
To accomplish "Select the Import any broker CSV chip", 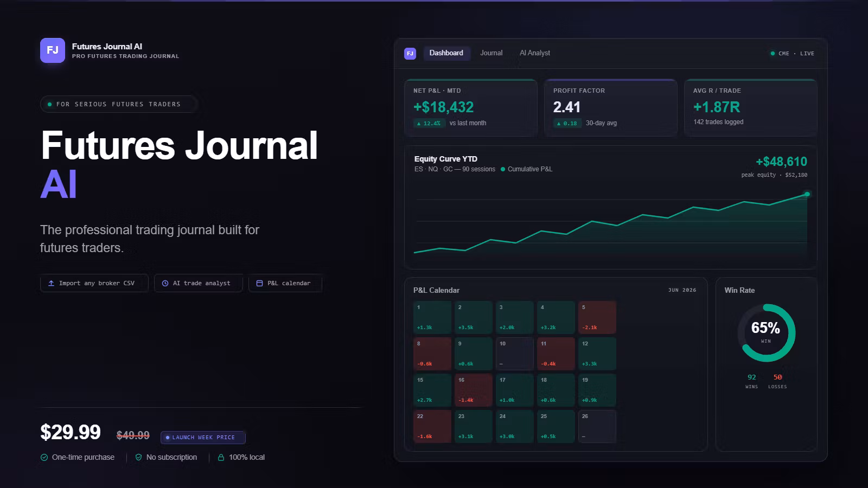I will [94, 283].
